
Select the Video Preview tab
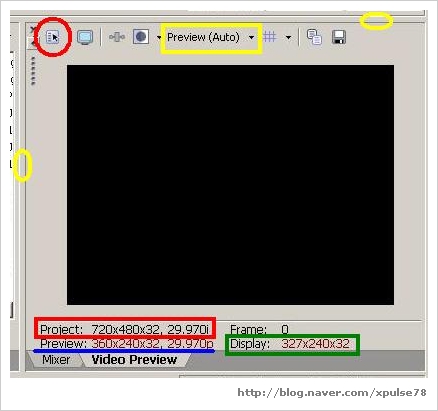pos(134,360)
